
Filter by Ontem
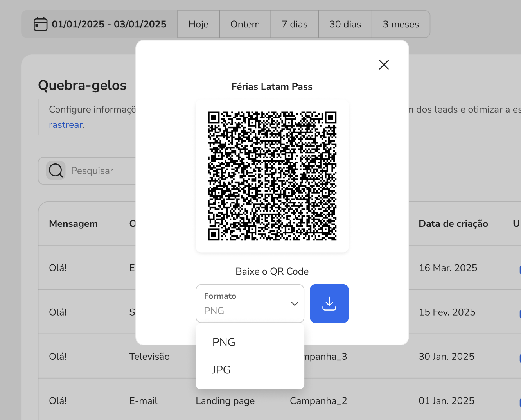coord(245,24)
